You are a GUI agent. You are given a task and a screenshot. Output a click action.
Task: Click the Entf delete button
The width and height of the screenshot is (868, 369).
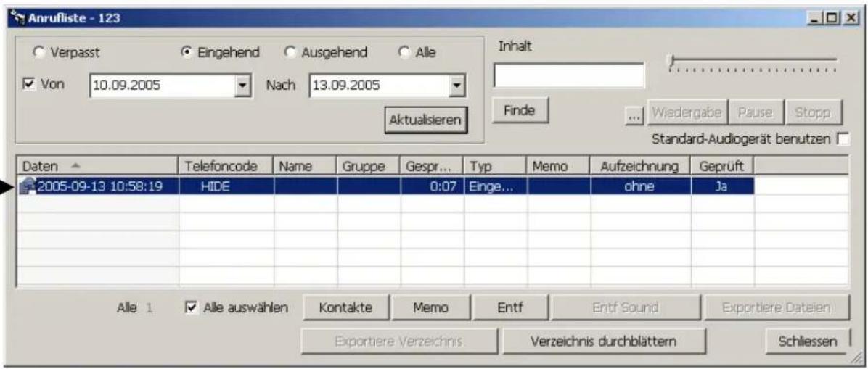(510, 308)
